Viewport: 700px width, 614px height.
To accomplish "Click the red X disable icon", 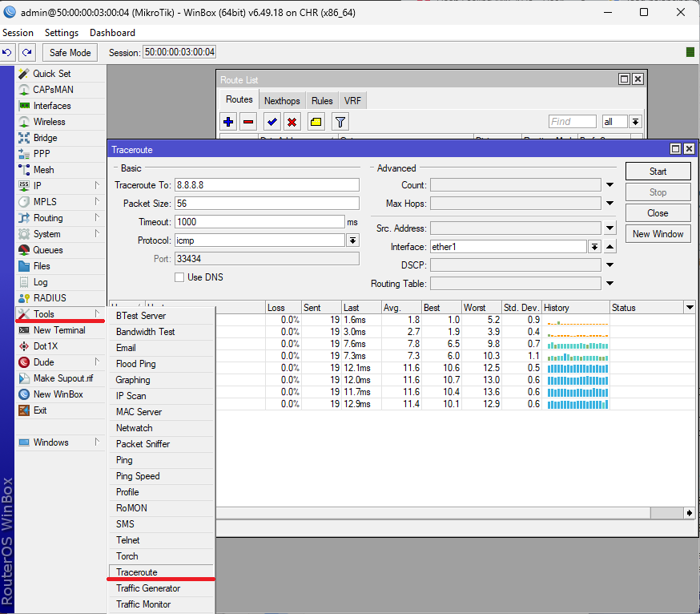I will (292, 122).
